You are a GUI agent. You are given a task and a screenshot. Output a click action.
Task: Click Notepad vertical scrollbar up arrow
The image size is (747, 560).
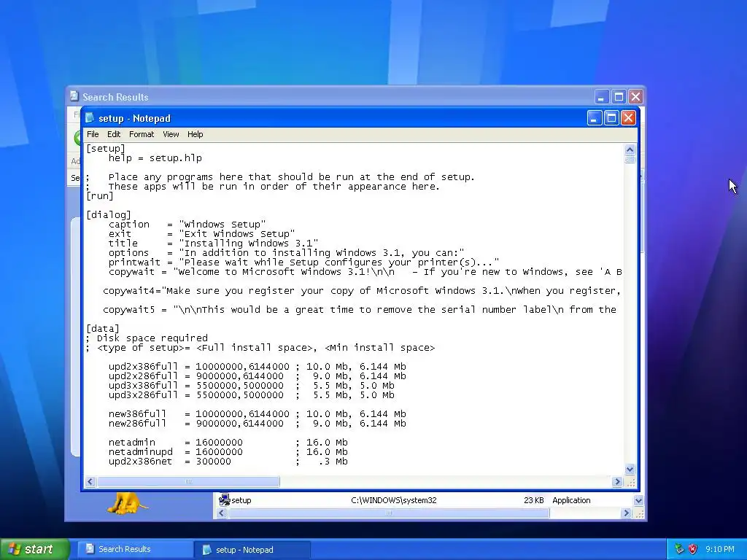click(630, 149)
